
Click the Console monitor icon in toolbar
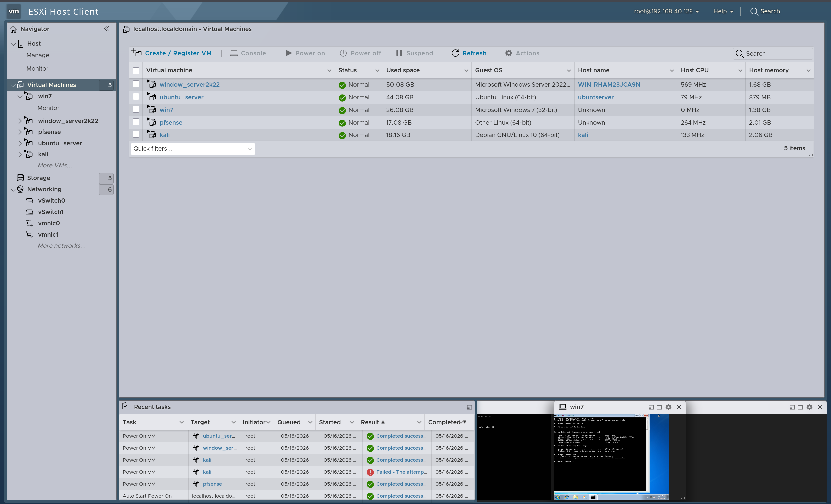pos(234,53)
